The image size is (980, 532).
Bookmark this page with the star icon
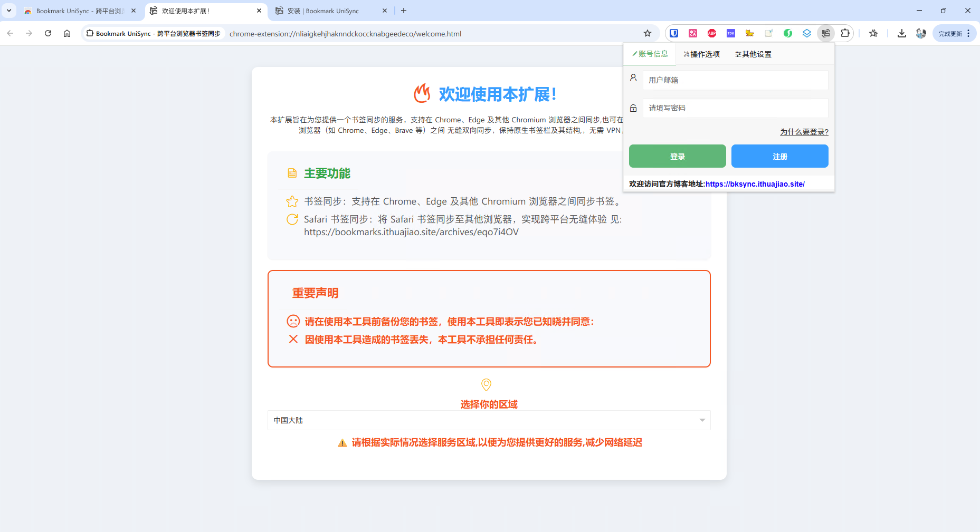873,33
